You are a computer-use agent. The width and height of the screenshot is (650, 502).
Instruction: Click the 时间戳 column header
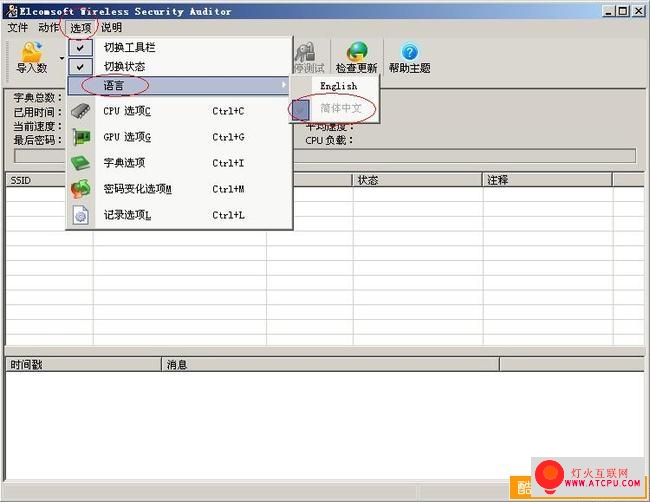[83, 365]
